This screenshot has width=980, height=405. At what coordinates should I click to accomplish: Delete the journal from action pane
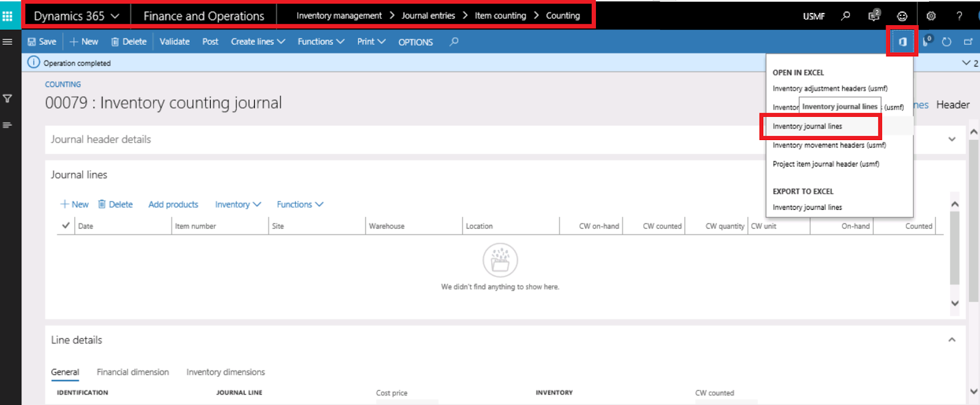coord(129,42)
